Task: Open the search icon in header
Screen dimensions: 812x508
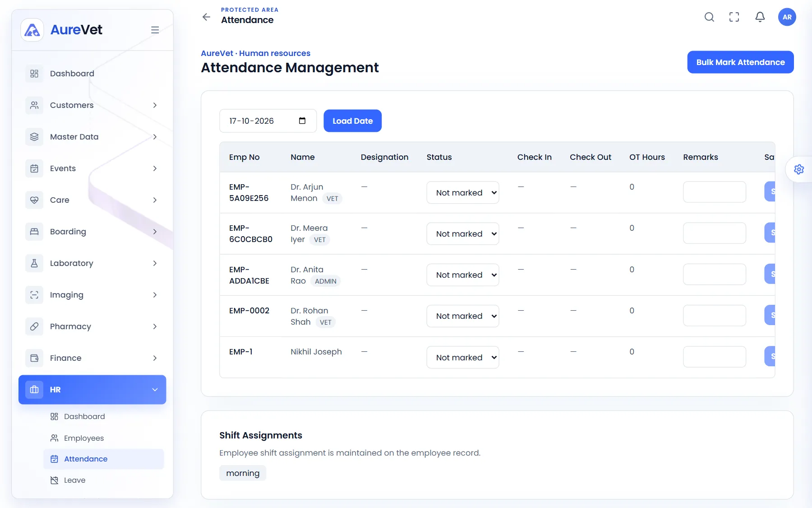Action: [709, 17]
